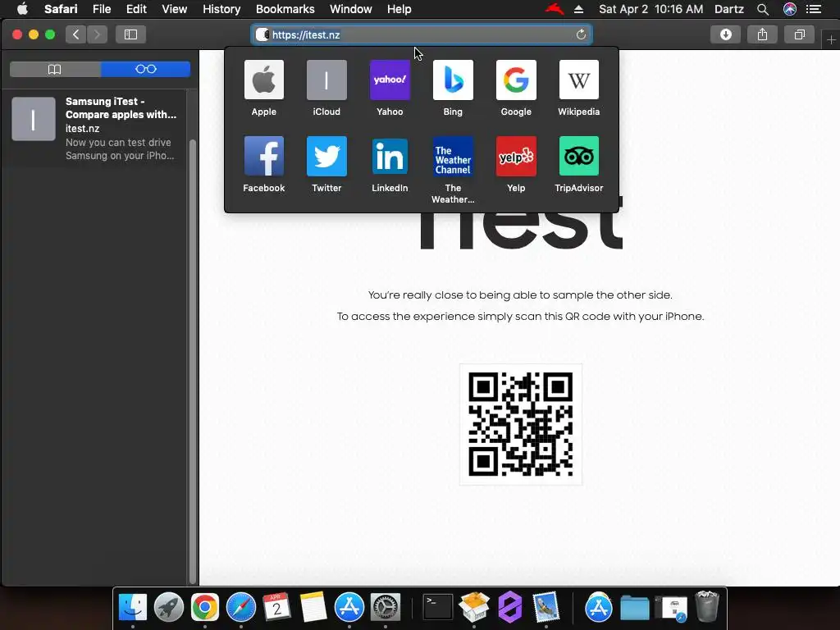Open Notes from the Dock
Viewport: 840px width, 630px height.
313,607
